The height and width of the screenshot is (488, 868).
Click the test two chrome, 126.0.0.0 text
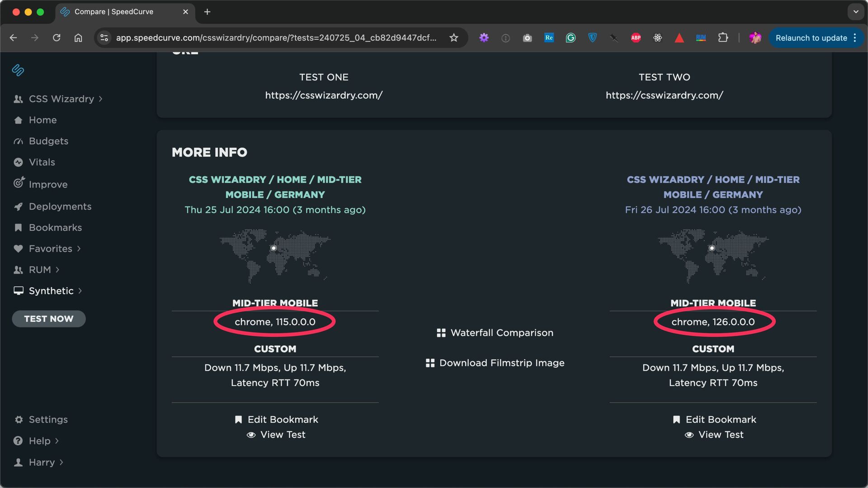[x=713, y=322]
